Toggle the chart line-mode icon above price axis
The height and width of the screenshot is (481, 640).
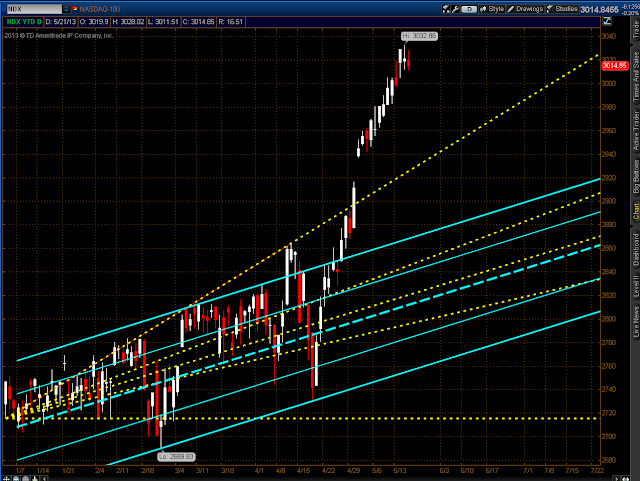pos(607,21)
